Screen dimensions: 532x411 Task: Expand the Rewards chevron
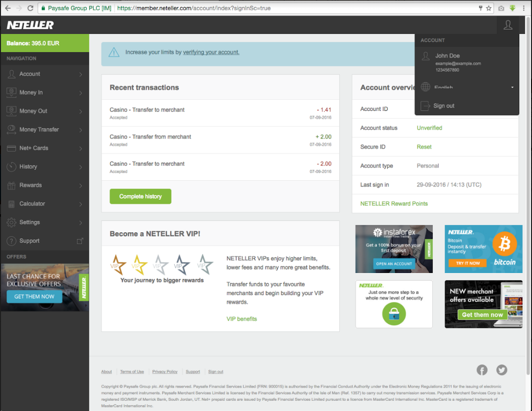(81, 186)
